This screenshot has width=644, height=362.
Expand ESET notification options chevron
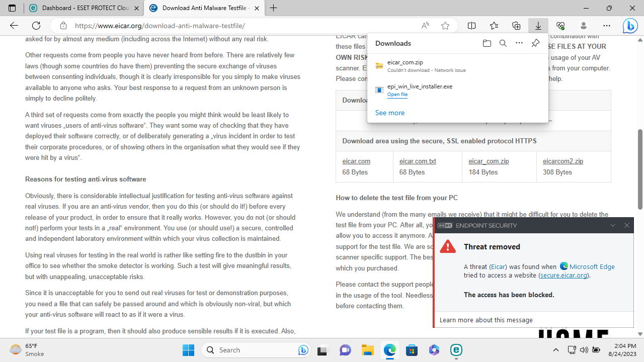[x=613, y=225]
